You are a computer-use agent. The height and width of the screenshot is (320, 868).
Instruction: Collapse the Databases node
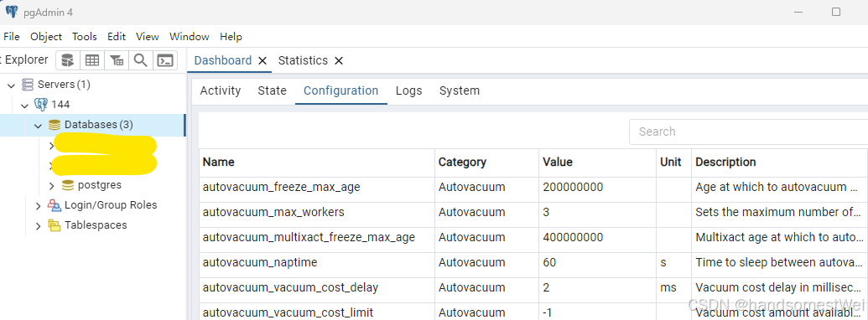pyautogui.click(x=38, y=126)
